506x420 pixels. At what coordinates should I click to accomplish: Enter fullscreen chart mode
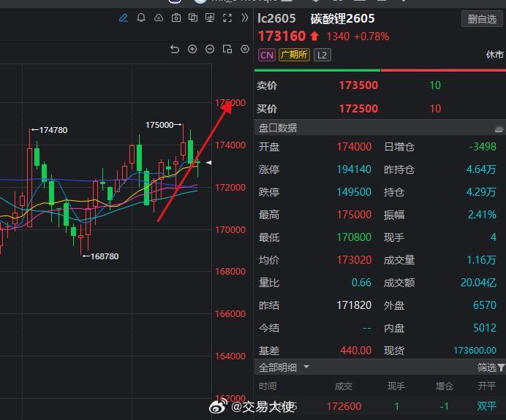coord(227,18)
